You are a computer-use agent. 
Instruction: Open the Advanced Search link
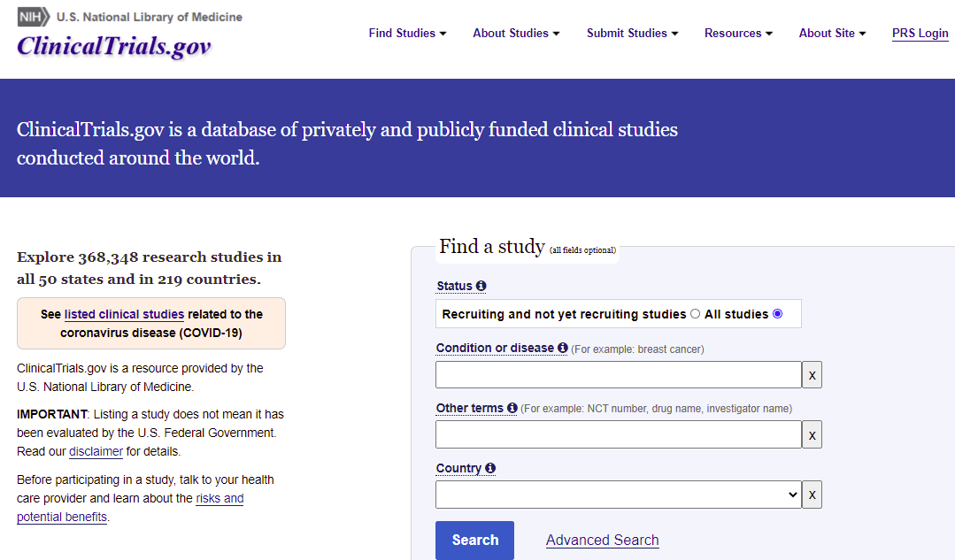[602, 541]
